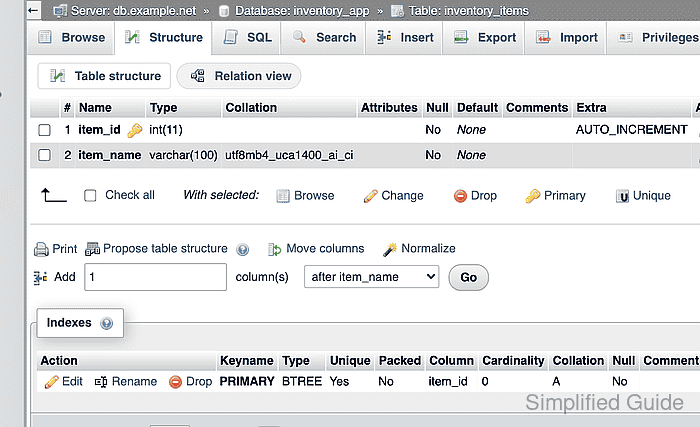Click the Rename icon for PRIMARY index
The height and width of the screenshot is (427, 700).
pyautogui.click(x=101, y=382)
